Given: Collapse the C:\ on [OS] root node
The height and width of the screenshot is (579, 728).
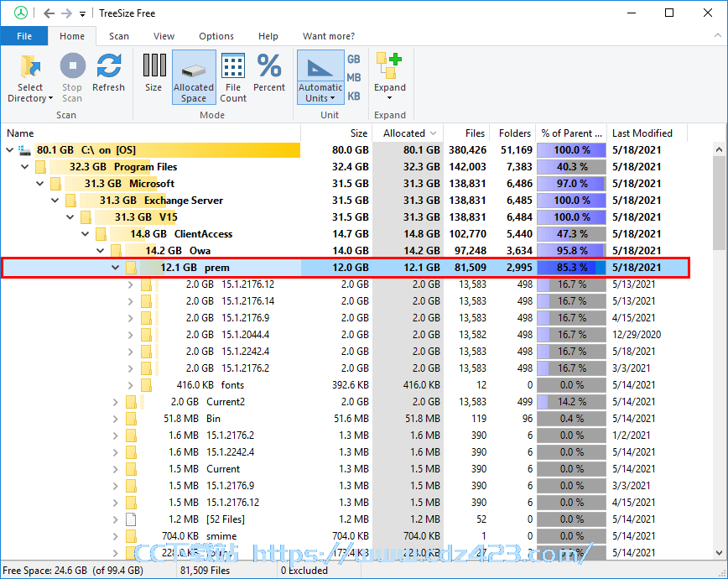Looking at the screenshot, I should coord(10,150).
